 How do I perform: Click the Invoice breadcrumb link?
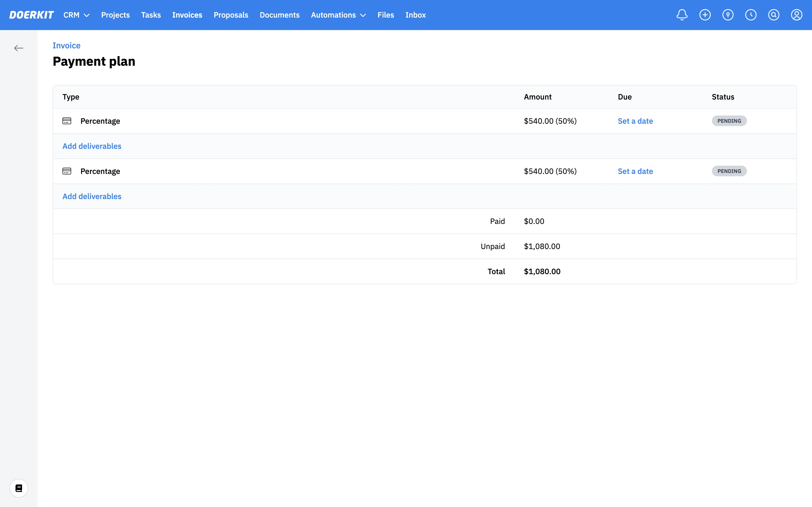[66, 46]
